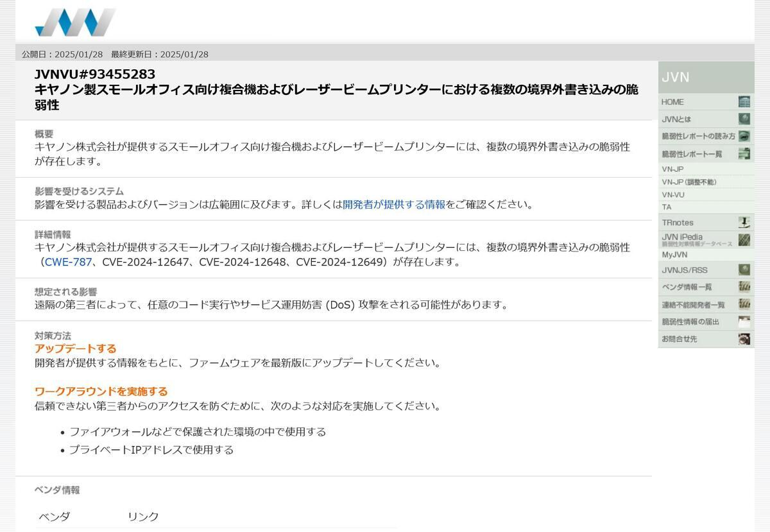Click the CVE-2024-12649 identifier
The width and height of the screenshot is (770, 532).
pyautogui.click(x=339, y=262)
